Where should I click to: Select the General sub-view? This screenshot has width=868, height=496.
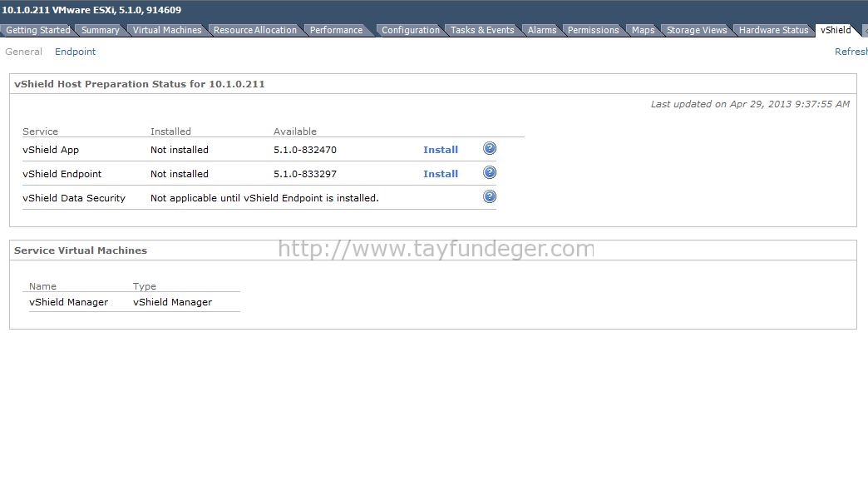(24, 52)
